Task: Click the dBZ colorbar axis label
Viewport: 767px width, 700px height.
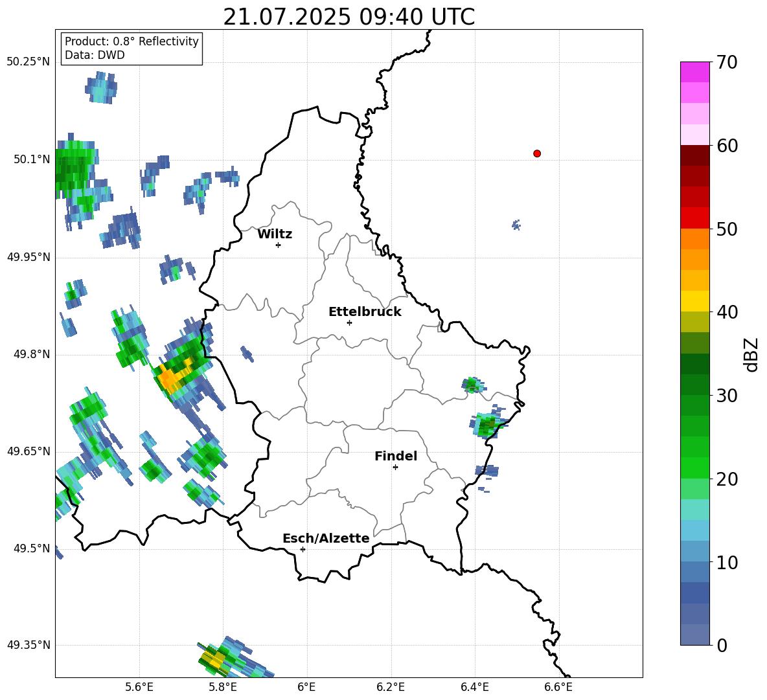Action: [x=752, y=354]
